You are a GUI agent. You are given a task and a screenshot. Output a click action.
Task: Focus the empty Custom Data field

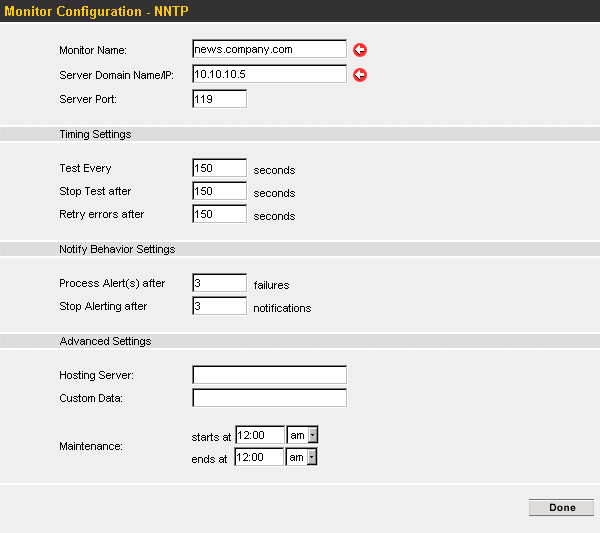click(x=269, y=398)
